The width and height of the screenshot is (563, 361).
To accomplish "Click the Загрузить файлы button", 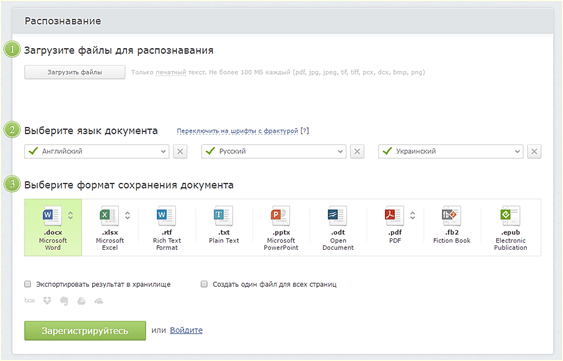I will (75, 72).
